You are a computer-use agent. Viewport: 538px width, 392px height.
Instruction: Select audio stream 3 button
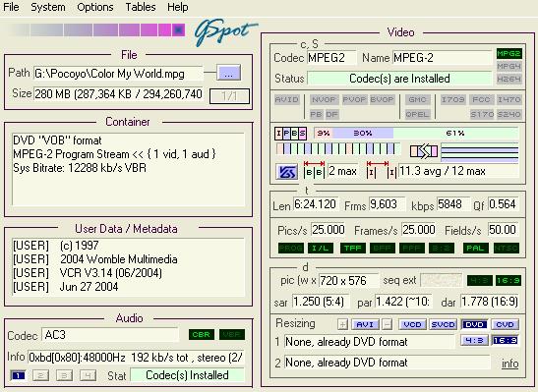[64, 375]
